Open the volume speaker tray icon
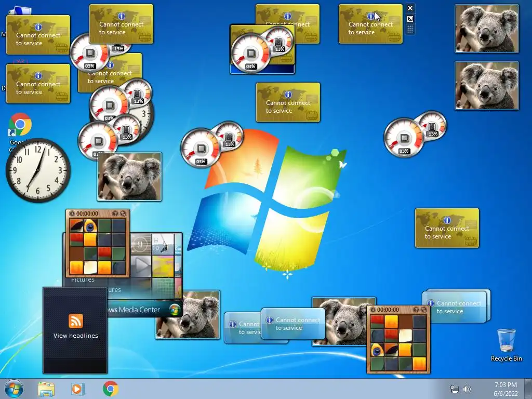 coord(467,389)
